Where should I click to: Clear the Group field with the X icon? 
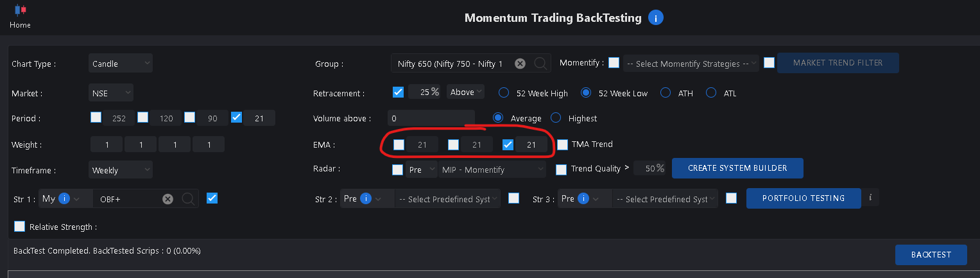point(520,64)
